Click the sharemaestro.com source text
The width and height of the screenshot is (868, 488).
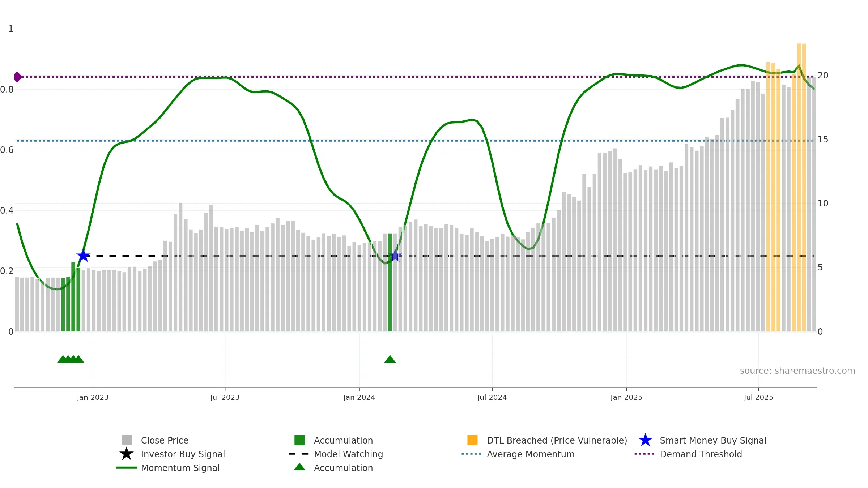coord(797,371)
